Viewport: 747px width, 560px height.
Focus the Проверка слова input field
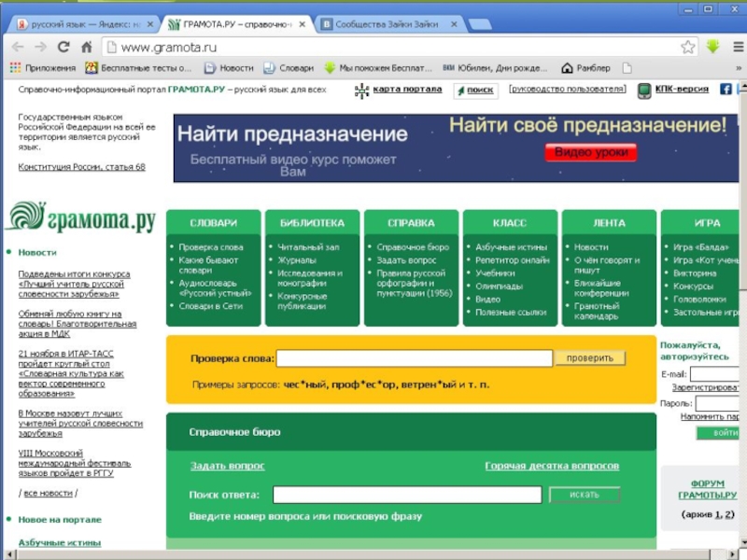click(x=415, y=358)
